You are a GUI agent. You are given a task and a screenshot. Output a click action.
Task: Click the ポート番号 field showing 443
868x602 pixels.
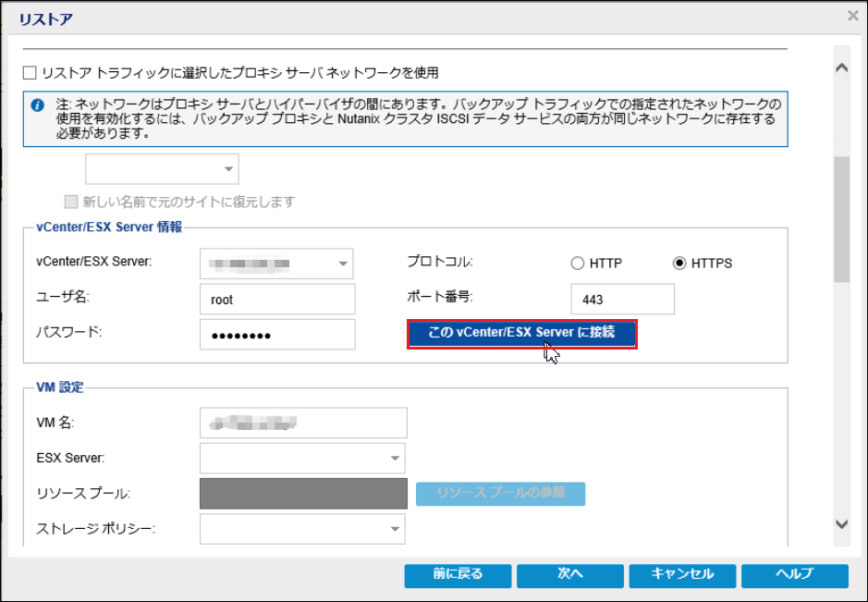(622, 300)
